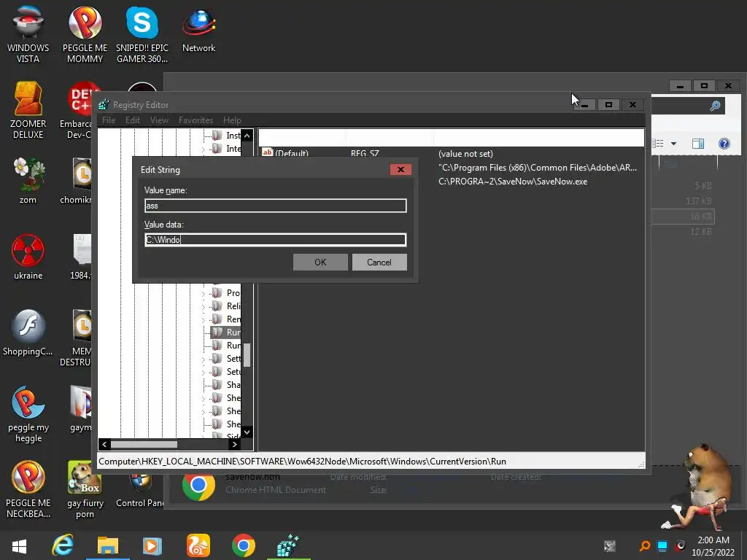
Task: Launch Google Chrome from taskbar
Action: coord(244,545)
